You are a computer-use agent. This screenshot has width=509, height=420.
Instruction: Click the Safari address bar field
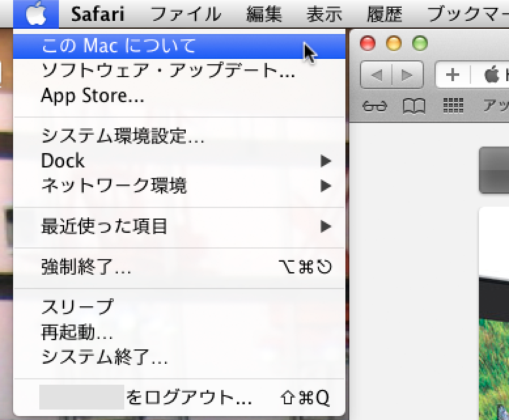490,75
